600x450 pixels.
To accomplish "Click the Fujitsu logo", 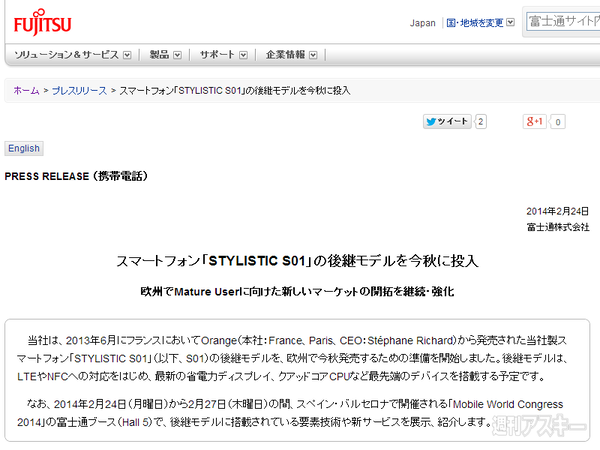I will tap(42, 23).
